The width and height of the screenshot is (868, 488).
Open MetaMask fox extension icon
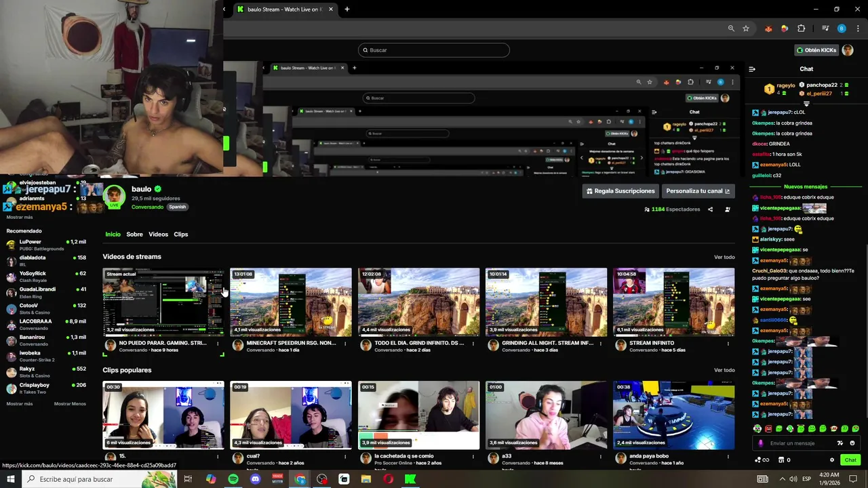pos(768,28)
